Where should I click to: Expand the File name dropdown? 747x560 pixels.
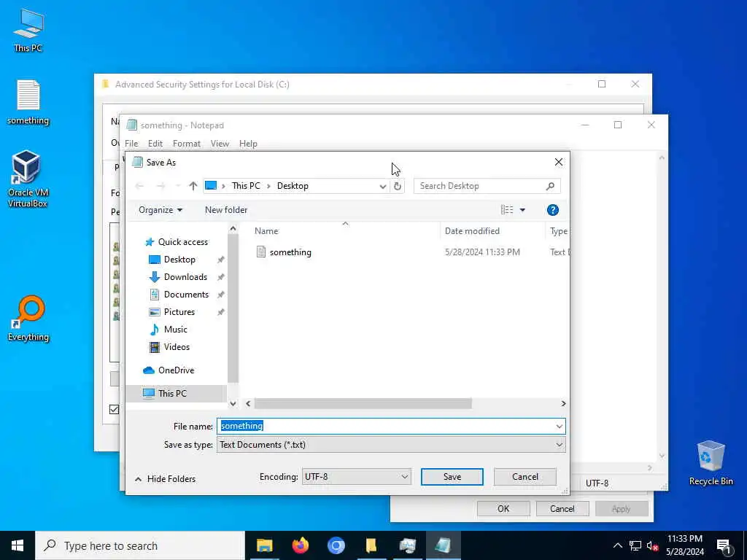pos(560,426)
